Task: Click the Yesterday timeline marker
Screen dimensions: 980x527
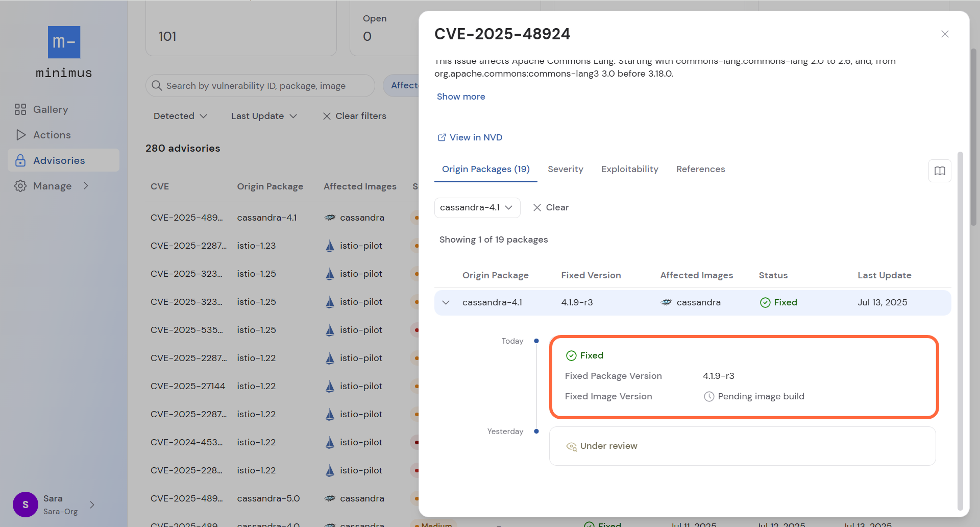Action: [x=536, y=431]
